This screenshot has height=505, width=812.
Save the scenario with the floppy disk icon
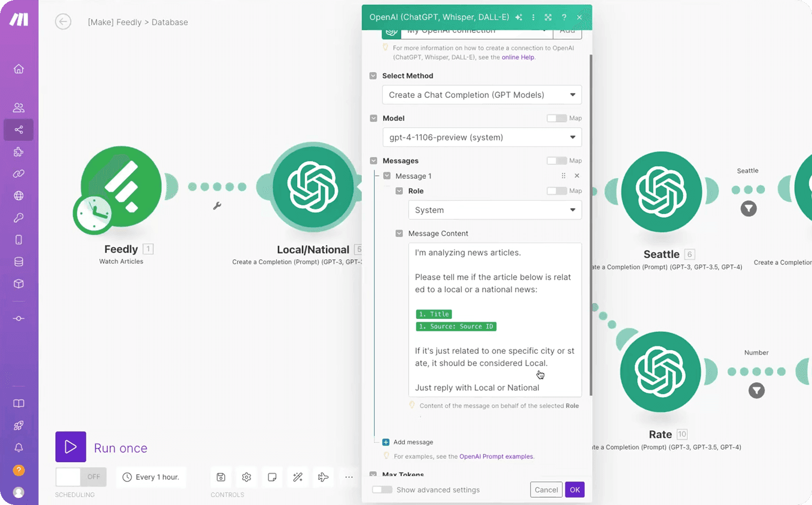click(x=221, y=477)
